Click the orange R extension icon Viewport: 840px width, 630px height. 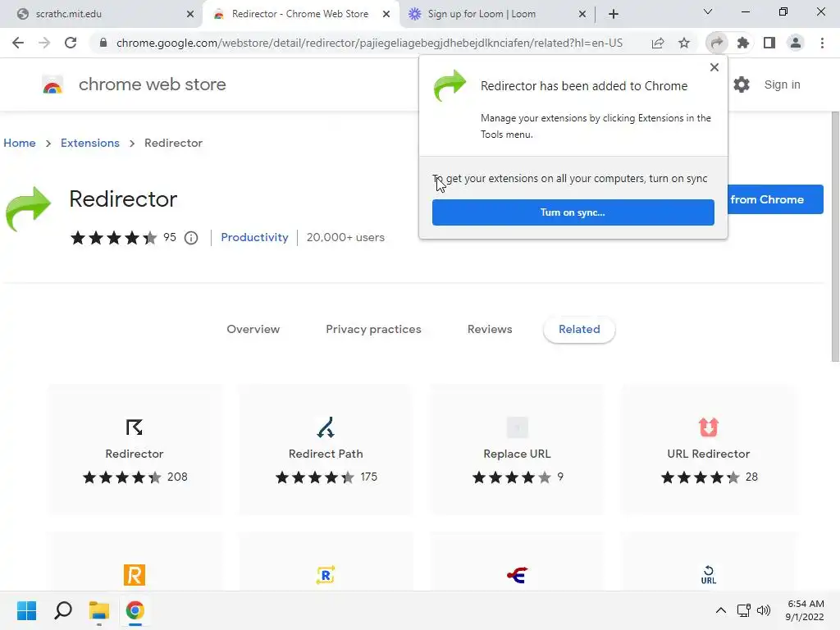click(135, 575)
